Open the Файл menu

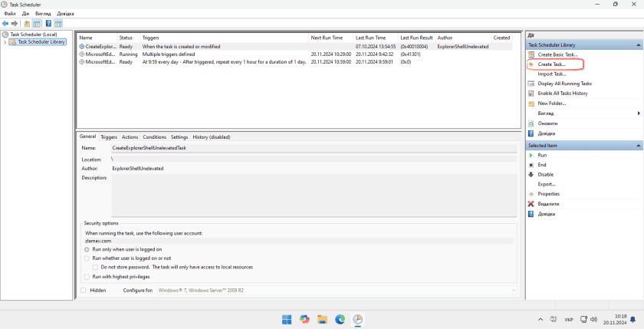[10, 14]
